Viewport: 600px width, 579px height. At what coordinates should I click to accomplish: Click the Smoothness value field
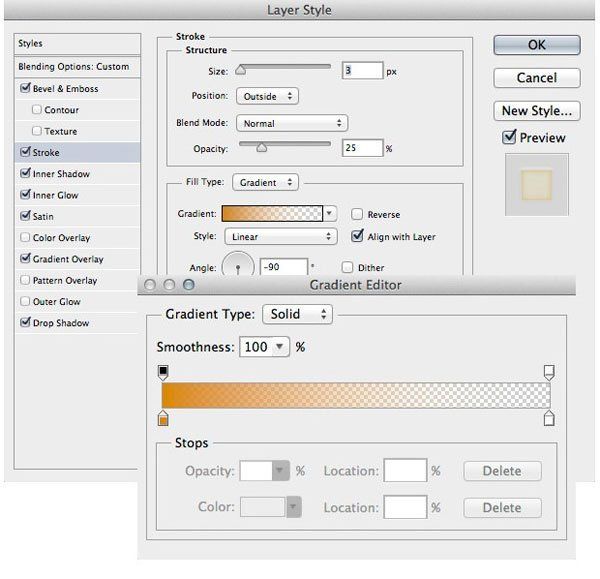point(256,347)
